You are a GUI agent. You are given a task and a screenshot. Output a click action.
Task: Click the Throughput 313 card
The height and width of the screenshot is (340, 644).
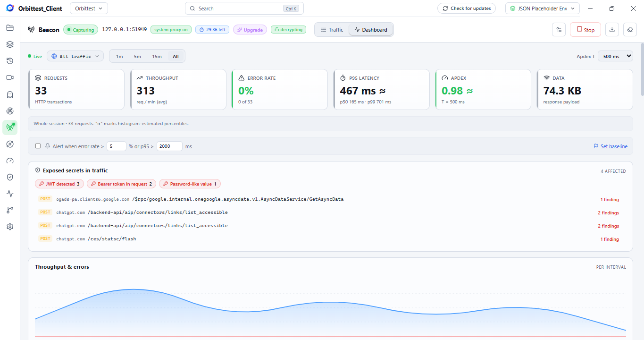pyautogui.click(x=178, y=90)
